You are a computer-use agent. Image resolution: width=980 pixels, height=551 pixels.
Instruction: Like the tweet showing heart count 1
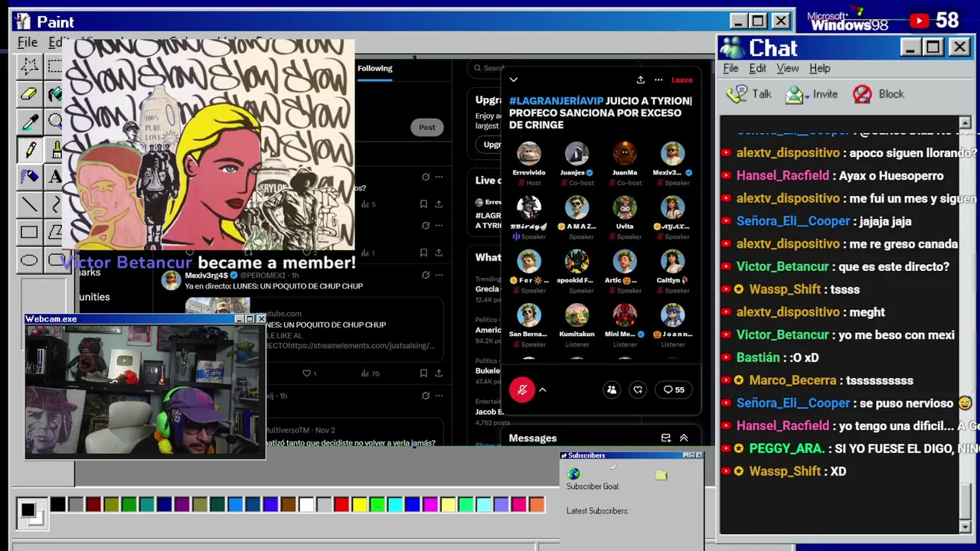[309, 373]
